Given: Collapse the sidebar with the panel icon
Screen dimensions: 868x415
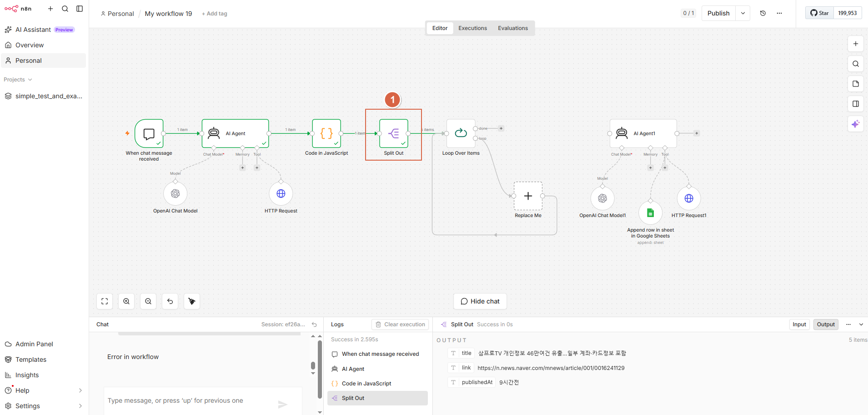Looking at the screenshot, I should coord(80,9).
